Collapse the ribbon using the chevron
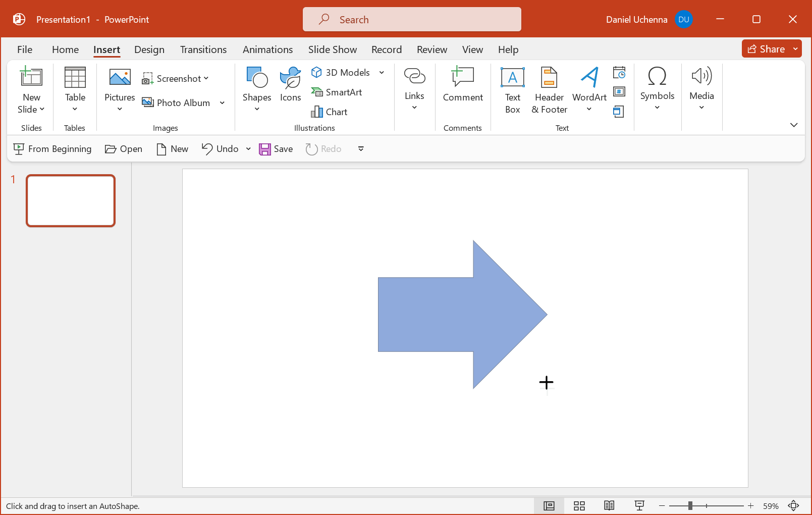 tap(793, 125)
